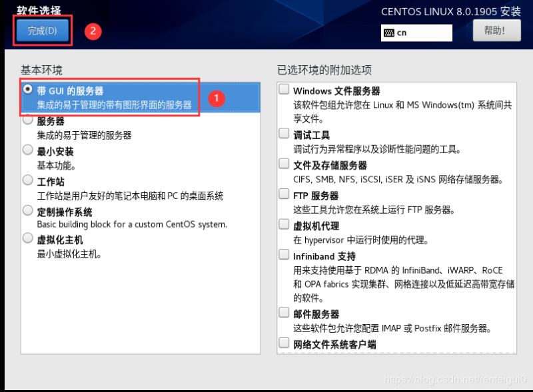Select the 带 GUI 的服务器 radio button
The image size is (533, 392).
[x=27, y=89]
